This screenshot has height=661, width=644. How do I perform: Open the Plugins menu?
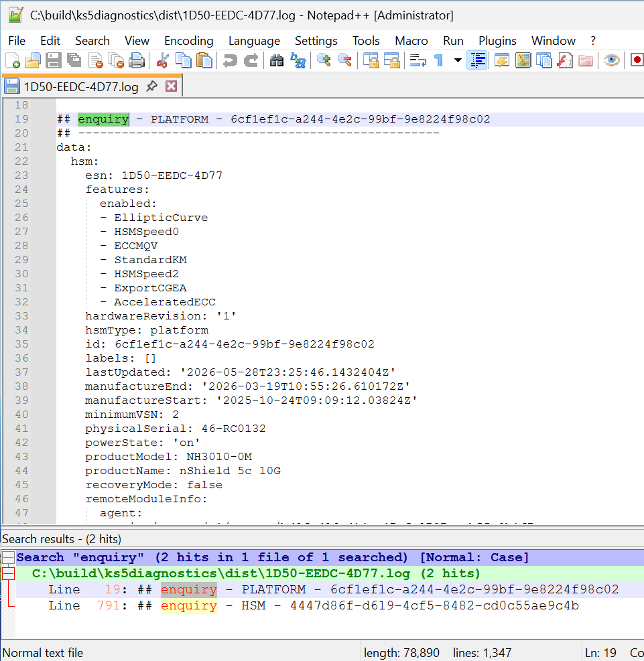coord(498,41)
